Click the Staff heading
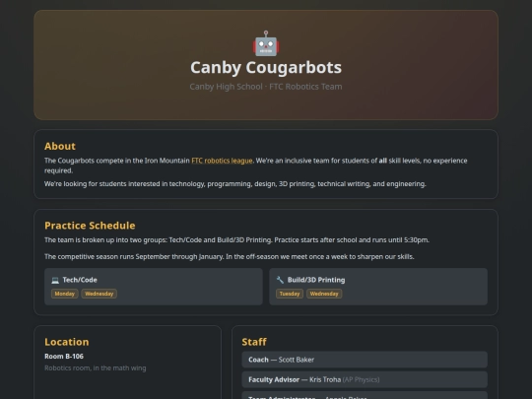Viewport: 532px width, 399px height. click(x=254, y=342)
